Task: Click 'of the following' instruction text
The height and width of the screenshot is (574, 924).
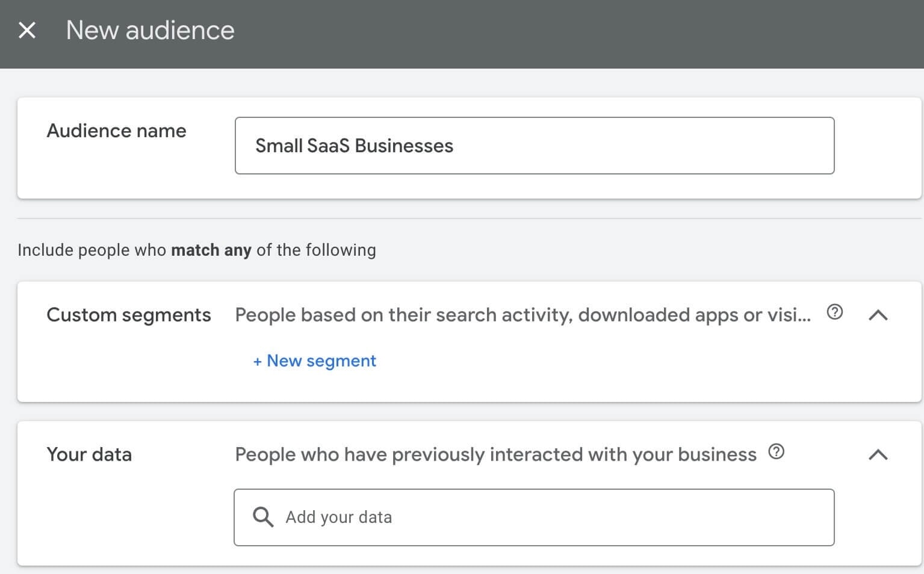Action: (316, 250)
